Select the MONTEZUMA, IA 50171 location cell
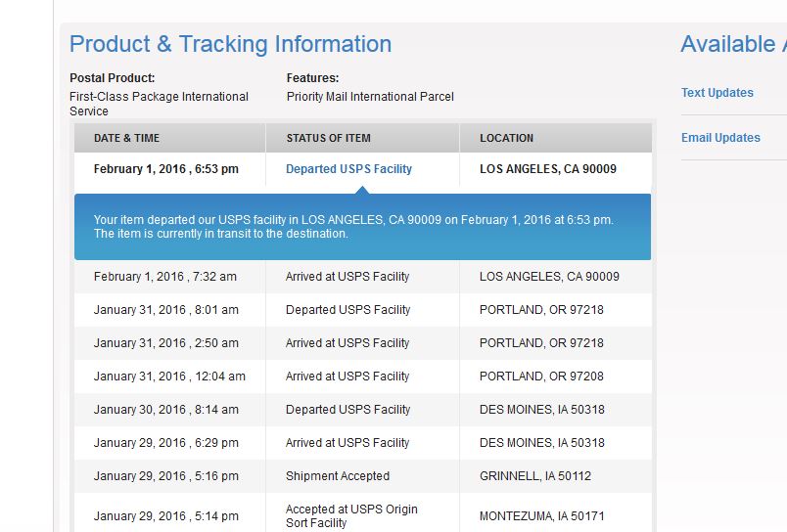 (x=541, y=516)
